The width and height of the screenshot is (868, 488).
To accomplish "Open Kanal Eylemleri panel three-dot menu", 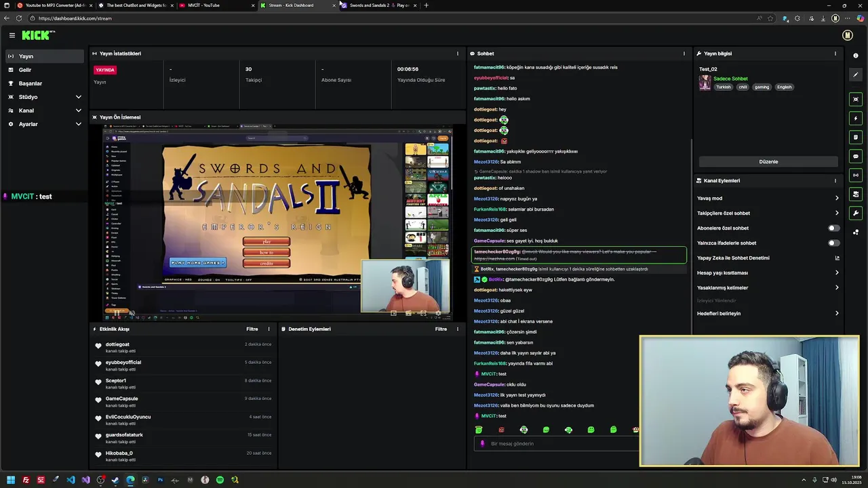I will coord(835,181).
